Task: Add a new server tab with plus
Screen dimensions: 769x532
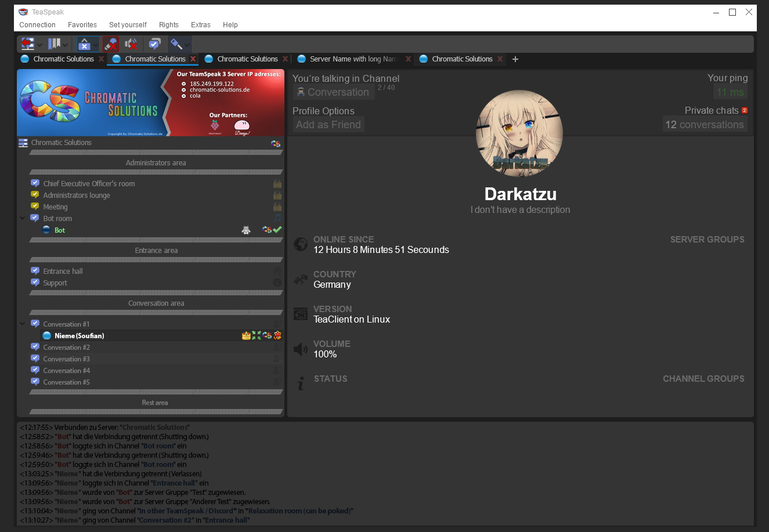Action: coord(515,59)
